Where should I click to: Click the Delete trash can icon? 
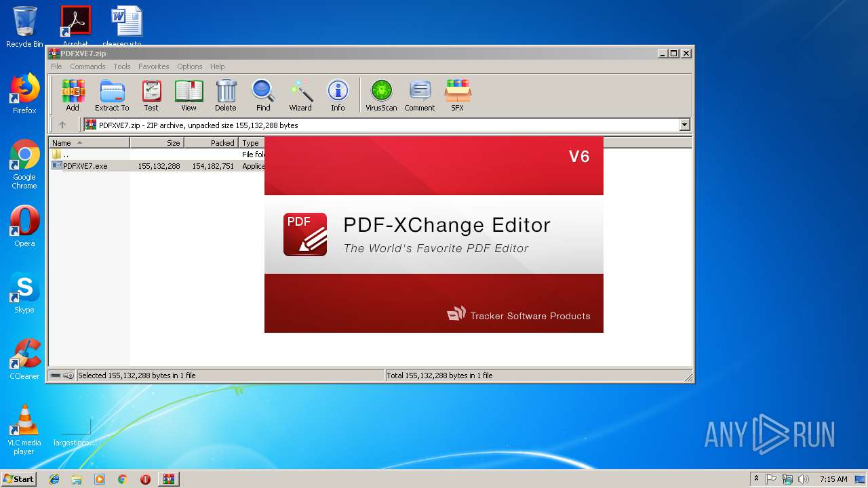(x=226, y=95)
